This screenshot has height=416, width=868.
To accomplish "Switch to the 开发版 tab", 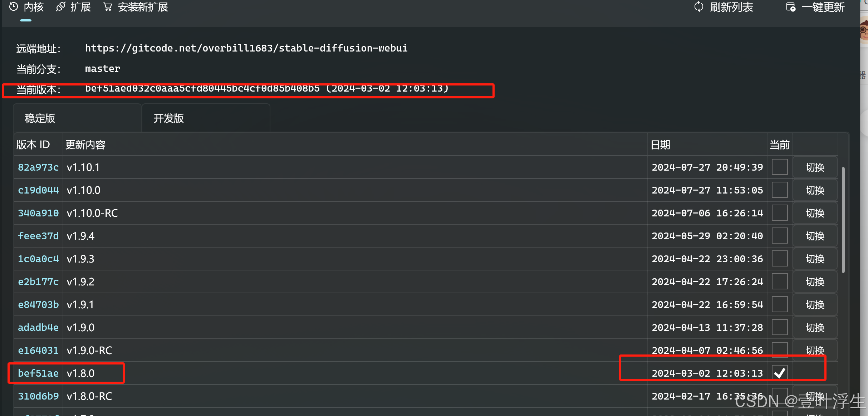I will (x=168, y=118).
